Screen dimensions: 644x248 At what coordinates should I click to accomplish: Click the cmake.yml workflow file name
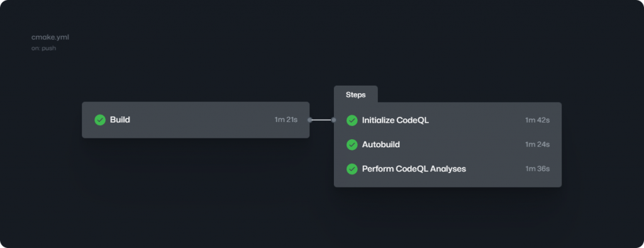[x=50, y=37]
